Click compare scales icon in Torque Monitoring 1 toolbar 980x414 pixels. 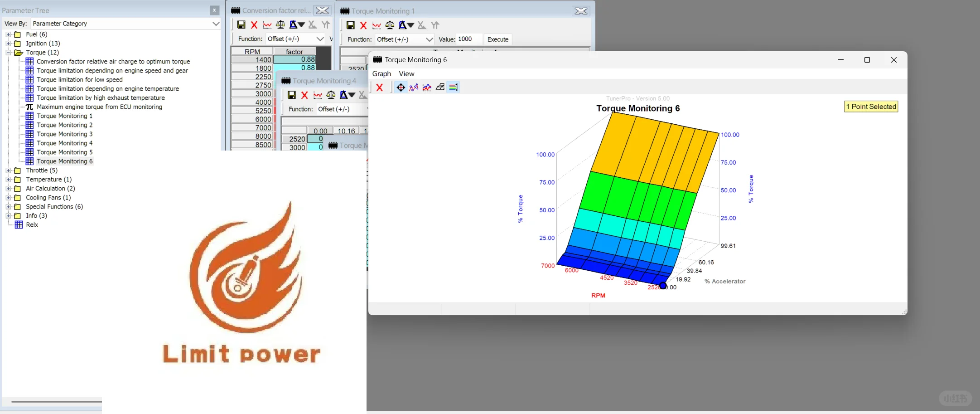point(390,25)
